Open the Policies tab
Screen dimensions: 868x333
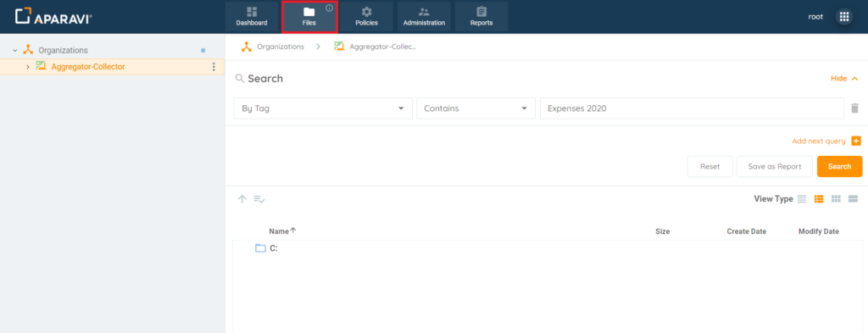(x=366, y=17)
